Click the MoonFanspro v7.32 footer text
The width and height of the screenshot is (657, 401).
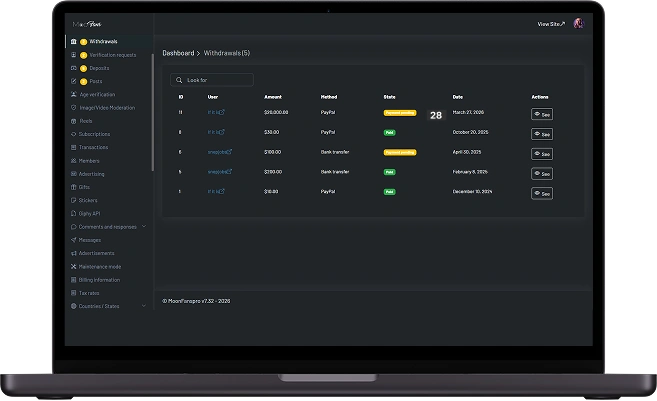pyautogui.click(x=196, y=301)
